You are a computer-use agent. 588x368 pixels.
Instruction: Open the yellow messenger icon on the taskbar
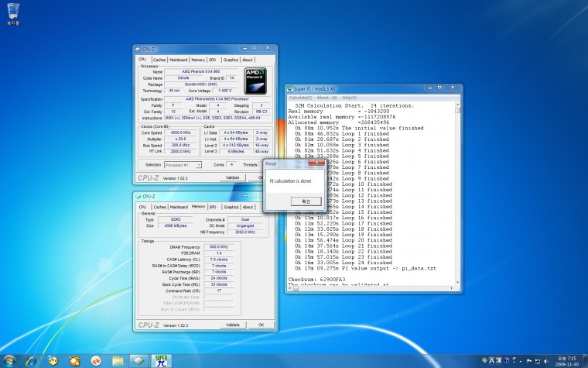point(53,361)
